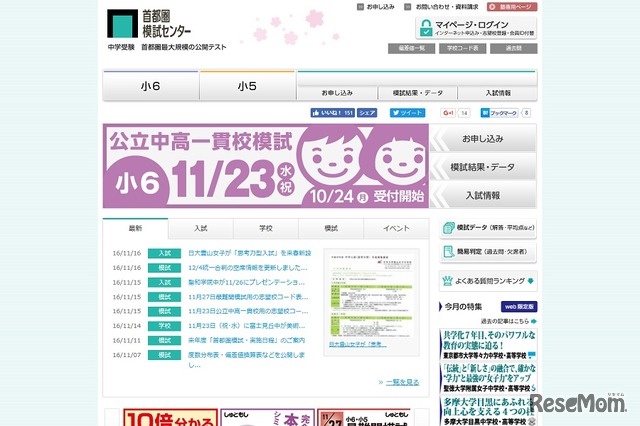
Task: Select the 小6 main navigation tab
Action: (x=151, y=86)
